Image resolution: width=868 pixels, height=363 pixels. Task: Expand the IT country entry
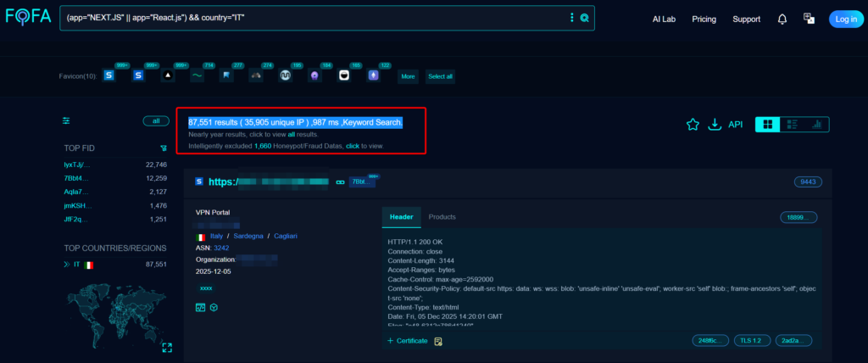(67, 265)
